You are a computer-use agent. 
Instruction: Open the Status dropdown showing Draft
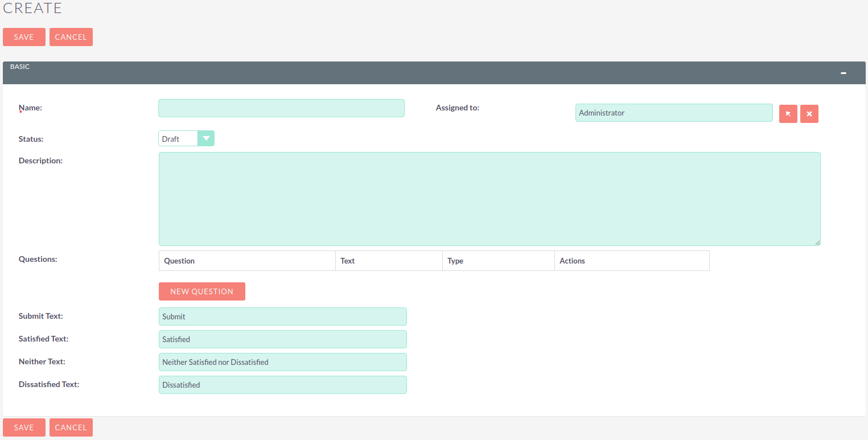206,138
